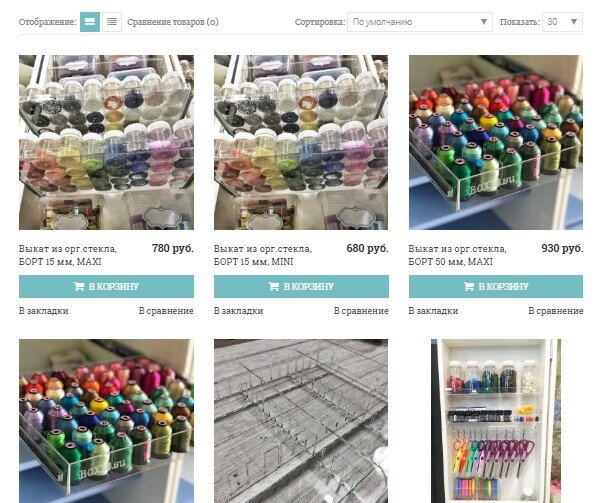
Task: Click cart icon on 780 руб. product
Action: 79,286
